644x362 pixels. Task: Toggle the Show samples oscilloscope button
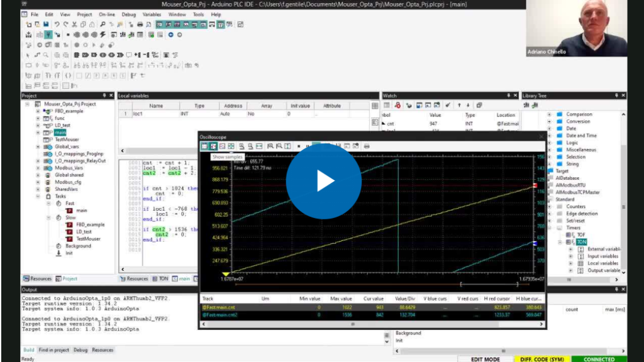pos(213,146)
